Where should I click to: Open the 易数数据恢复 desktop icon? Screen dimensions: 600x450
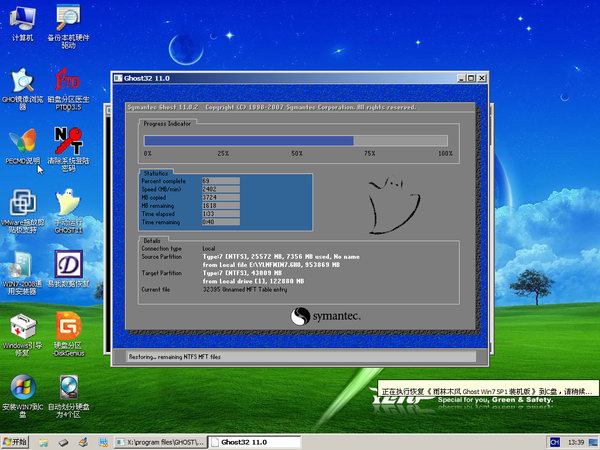pos(68,265)
